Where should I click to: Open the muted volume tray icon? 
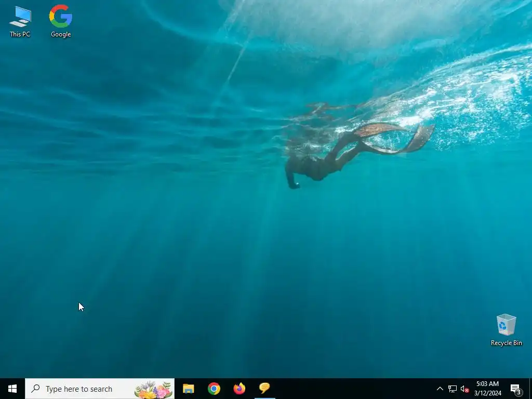[x=465, y=389]
